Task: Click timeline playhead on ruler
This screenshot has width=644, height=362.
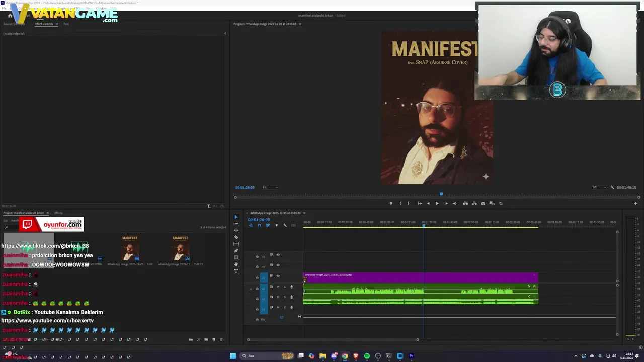Action: 424,225
